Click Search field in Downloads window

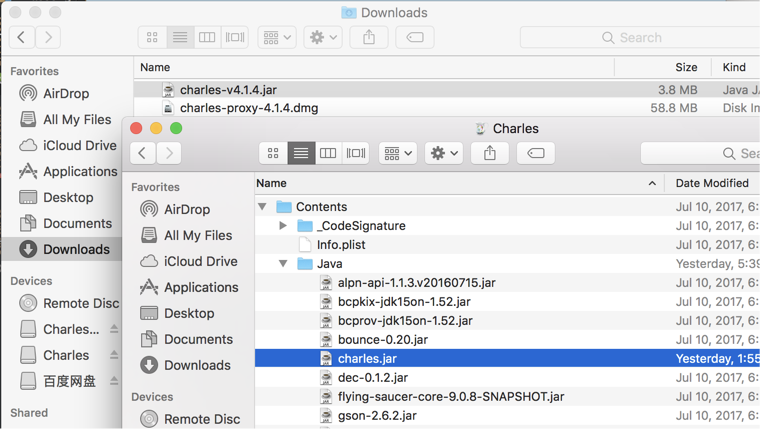[640, 37]
